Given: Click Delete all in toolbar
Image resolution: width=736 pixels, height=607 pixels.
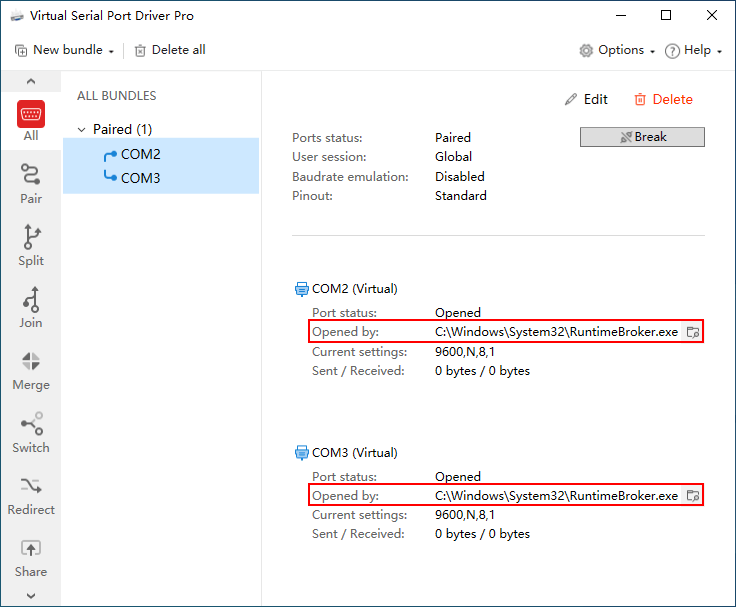Looking at the screenshot, I should pyautogui.click(x=170, y=50).
